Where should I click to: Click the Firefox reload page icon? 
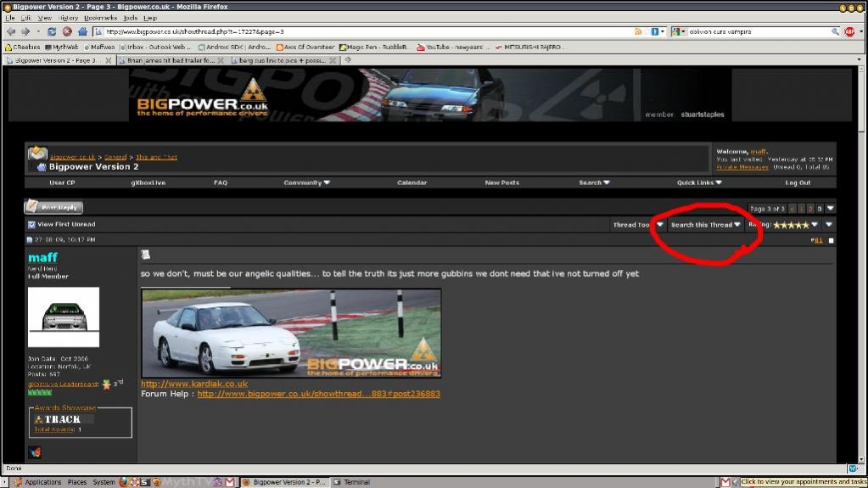click(52, 31)
